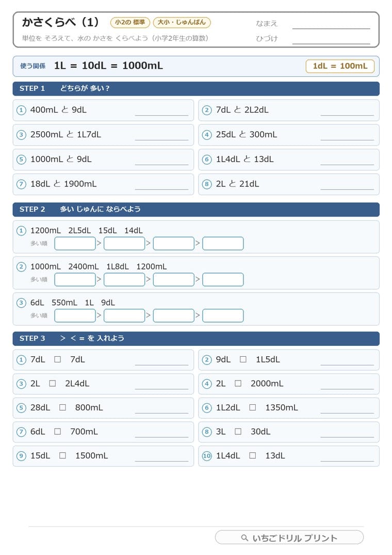The width and height of the screenshot is (392, 555).
Task: Click the 小2の 標準 tag
Action: pos(130,22)
